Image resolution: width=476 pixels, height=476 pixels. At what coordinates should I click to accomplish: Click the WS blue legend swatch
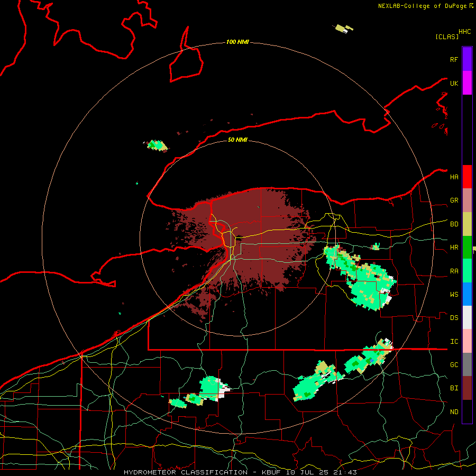click(467, 294)
